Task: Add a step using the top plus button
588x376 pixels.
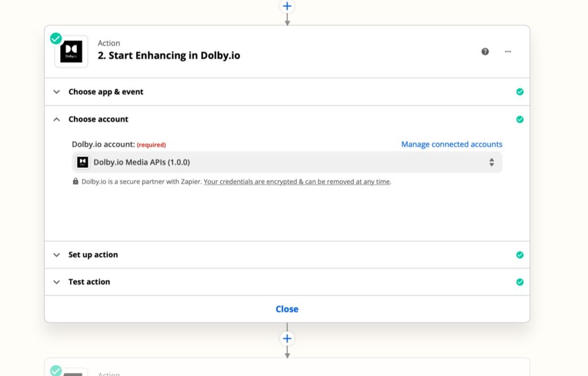Action: point(287,6)
